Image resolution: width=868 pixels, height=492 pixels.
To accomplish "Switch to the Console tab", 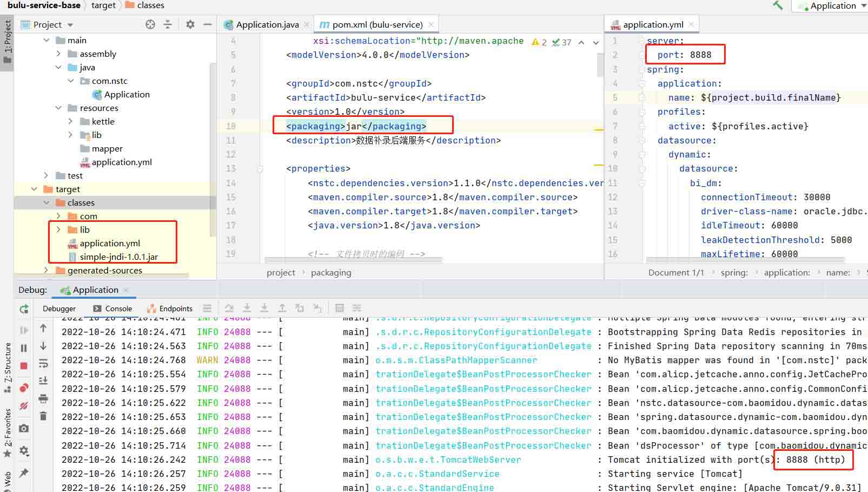I will 112,309.
